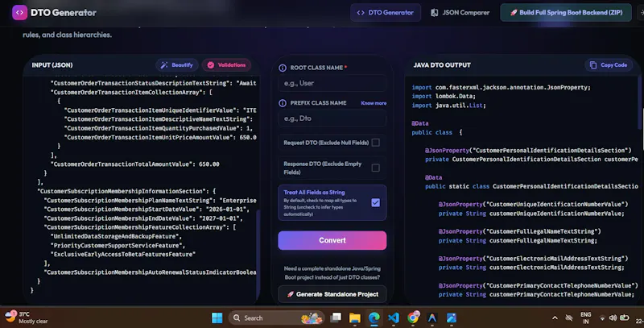Show hidden system tray icons

555,318
